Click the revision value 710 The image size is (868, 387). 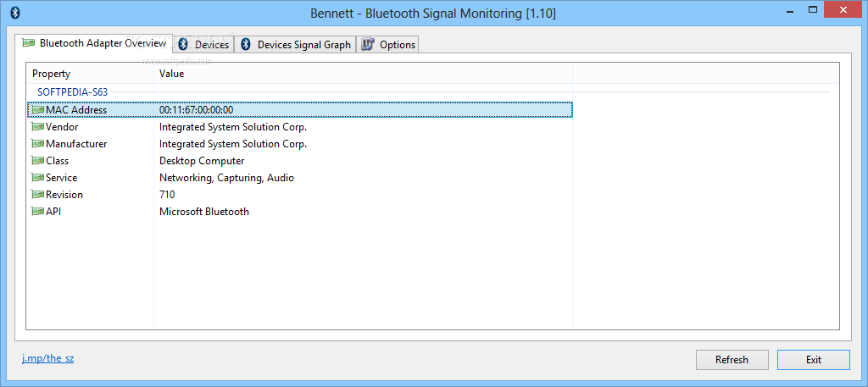point(167,195)
